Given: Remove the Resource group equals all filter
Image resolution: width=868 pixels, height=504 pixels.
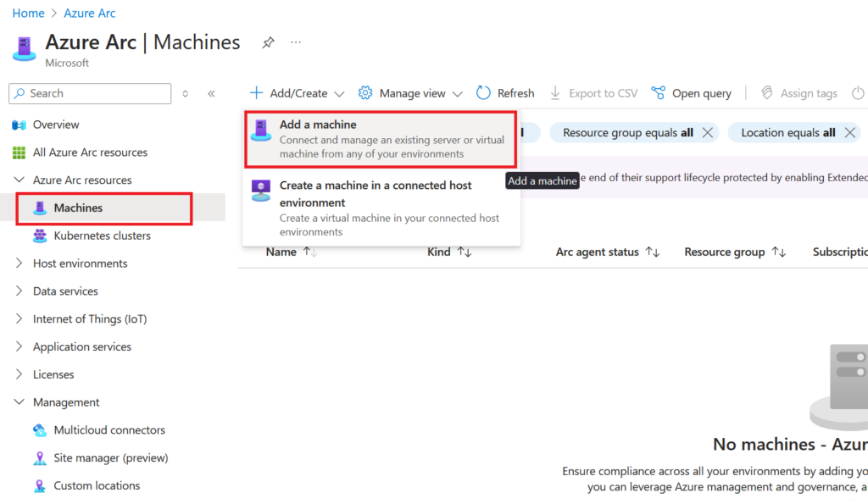Looking at the screenshot, I should [708, 133].
